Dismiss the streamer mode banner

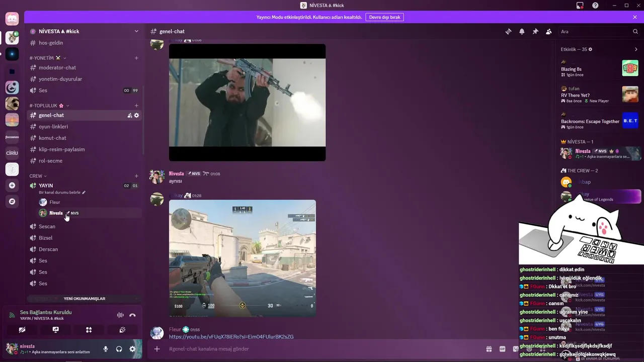point(635,17)
